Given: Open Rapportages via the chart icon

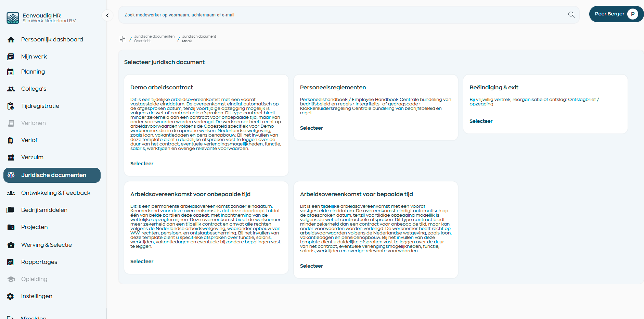Looking at the screenshot, I should pos(11,262).
